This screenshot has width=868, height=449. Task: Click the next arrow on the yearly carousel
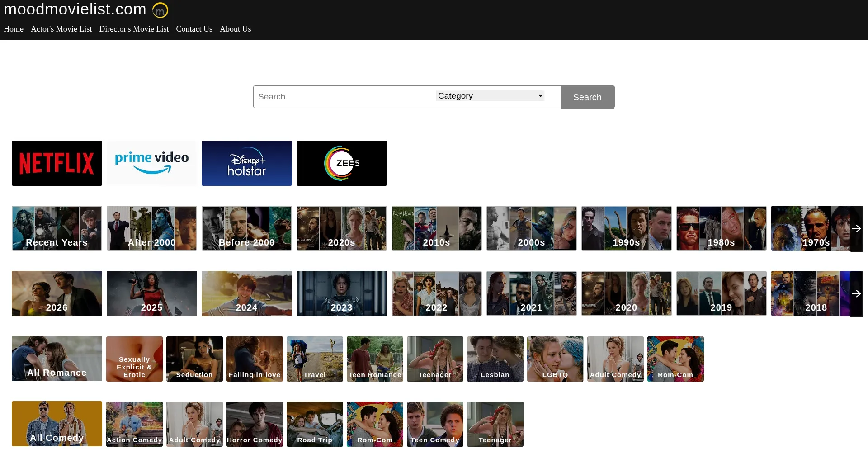[x=856, y=294]
